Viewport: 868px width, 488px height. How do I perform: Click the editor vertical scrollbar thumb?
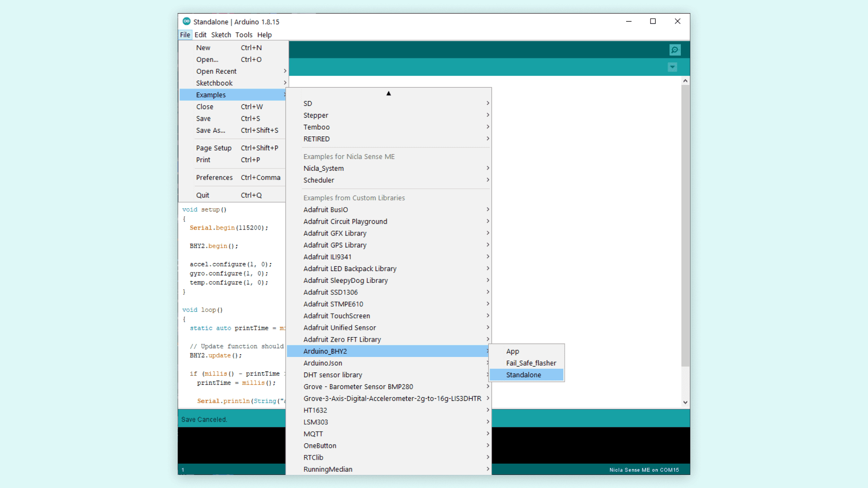click(685, 226)
